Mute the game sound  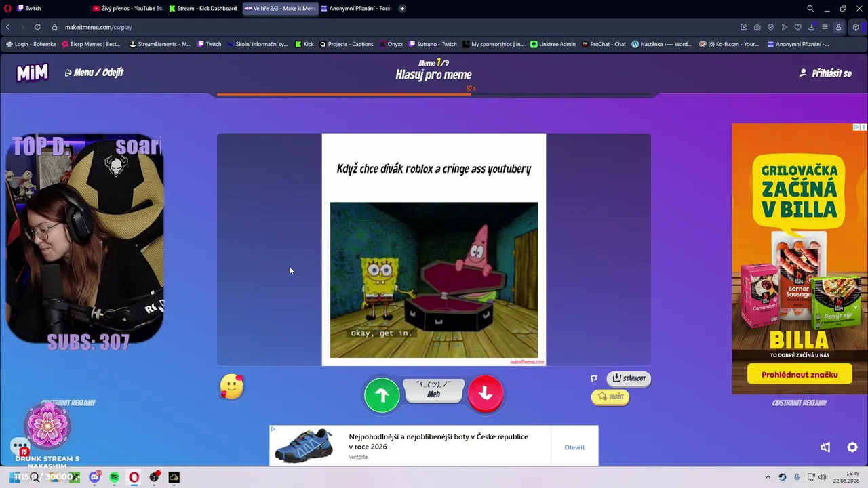click(825, 447)
